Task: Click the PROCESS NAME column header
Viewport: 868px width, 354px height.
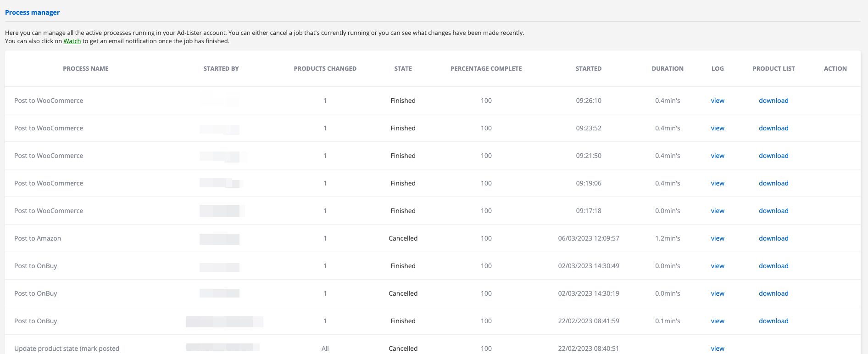Action: click(x=86, y=68)
